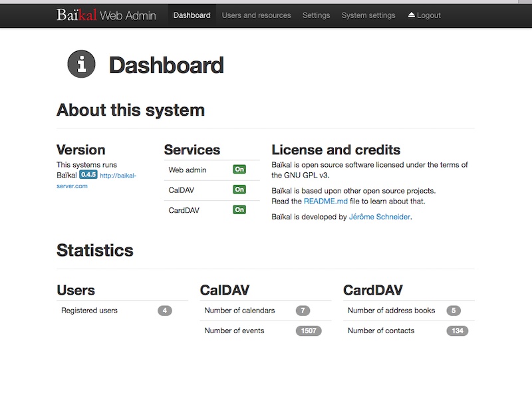This screenshot has height=399, width=532.
Task: Click the 'GNU GPL v3' license text
Action: (305, 176)
